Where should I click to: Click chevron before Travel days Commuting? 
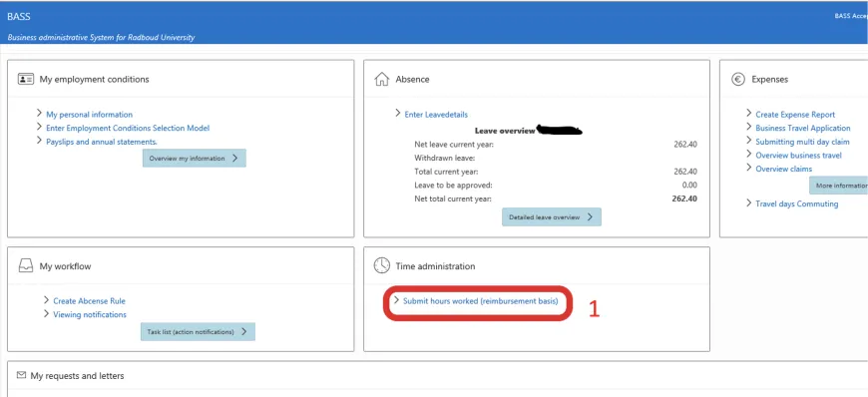(x=749, y=202)
